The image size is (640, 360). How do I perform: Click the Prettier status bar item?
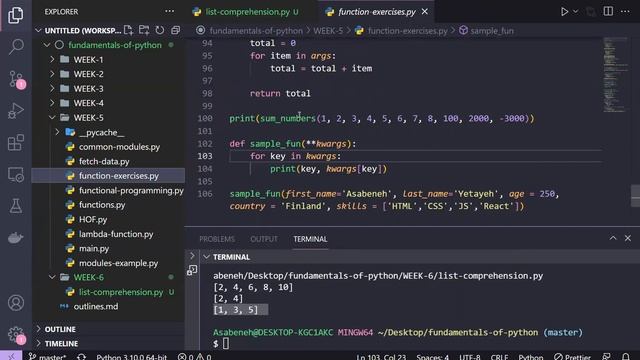coord(572,356)
